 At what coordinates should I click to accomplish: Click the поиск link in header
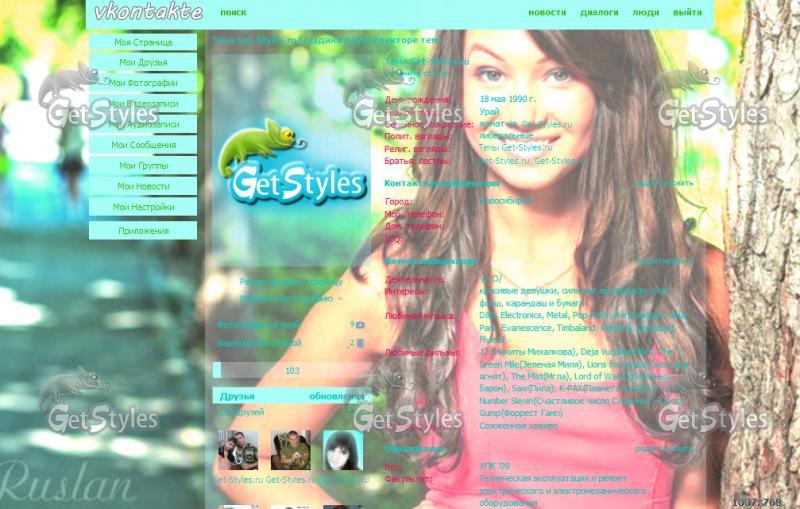point(233,13)
